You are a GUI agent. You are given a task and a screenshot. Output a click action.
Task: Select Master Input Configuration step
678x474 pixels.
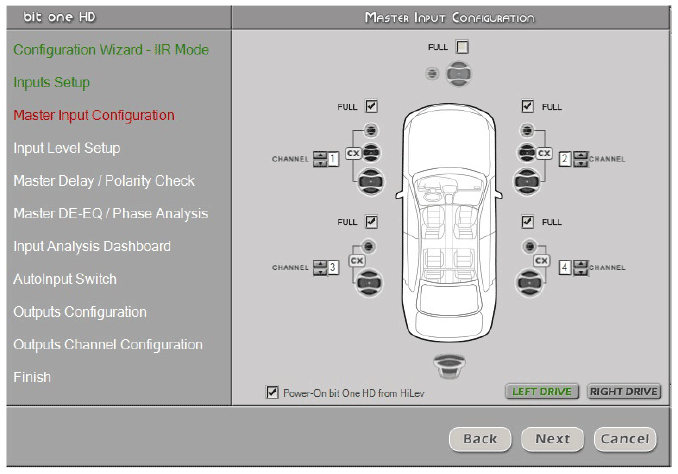[x=94, y=115]
